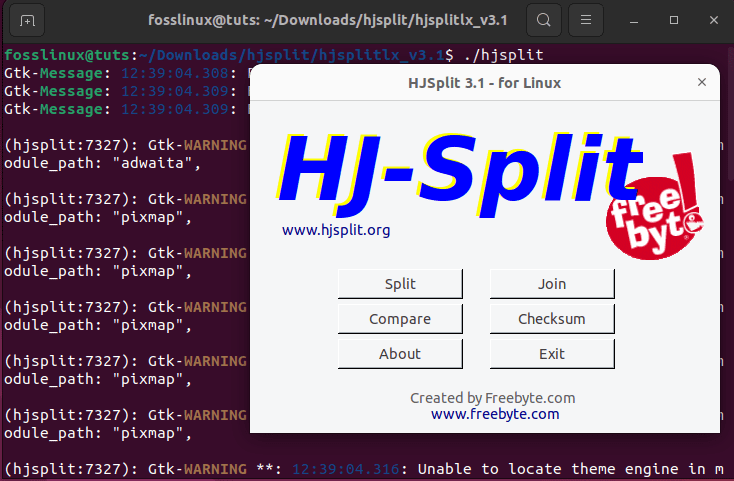The height and width of the screenshot is (481, 734).
Task: Click the "adwaita" module path line
Action: click(103, 163)
